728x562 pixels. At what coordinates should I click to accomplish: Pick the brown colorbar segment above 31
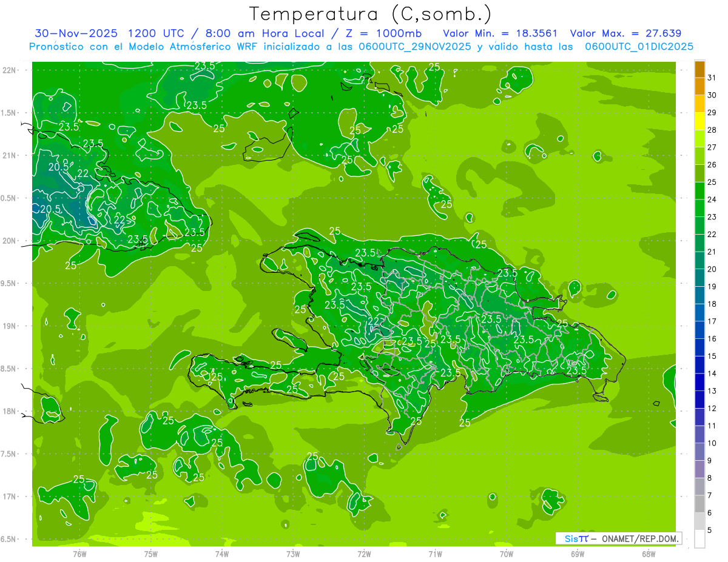699,69
